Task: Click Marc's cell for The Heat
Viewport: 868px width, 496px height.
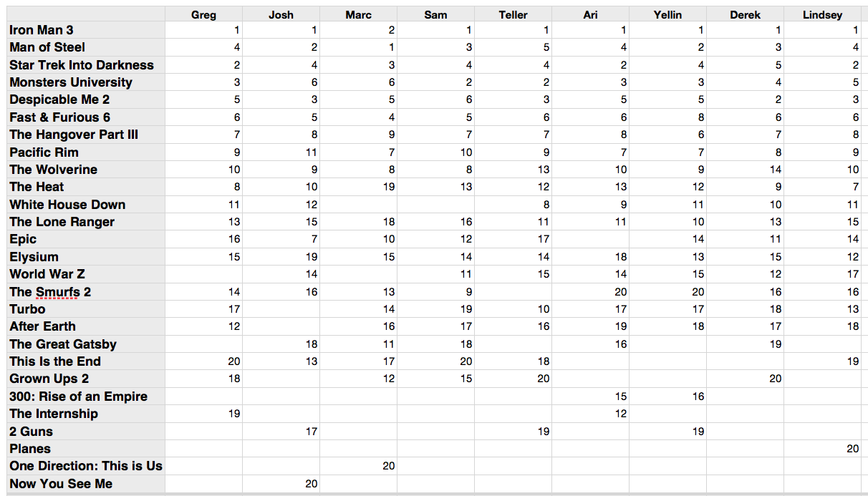Action: pos(358,187)
